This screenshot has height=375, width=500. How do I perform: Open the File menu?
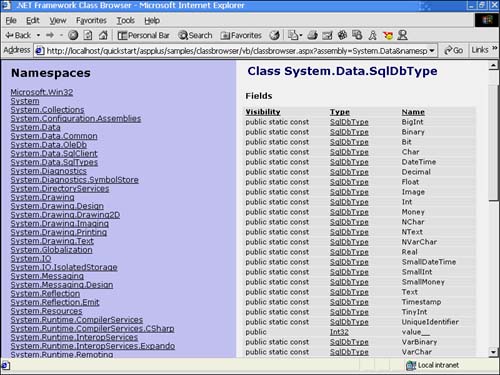tap(11, 21)
